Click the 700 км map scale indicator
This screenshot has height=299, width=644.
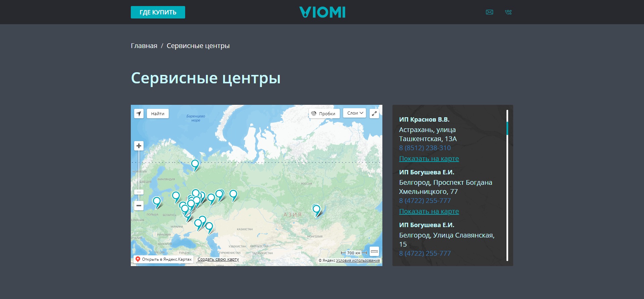point(354,253)
